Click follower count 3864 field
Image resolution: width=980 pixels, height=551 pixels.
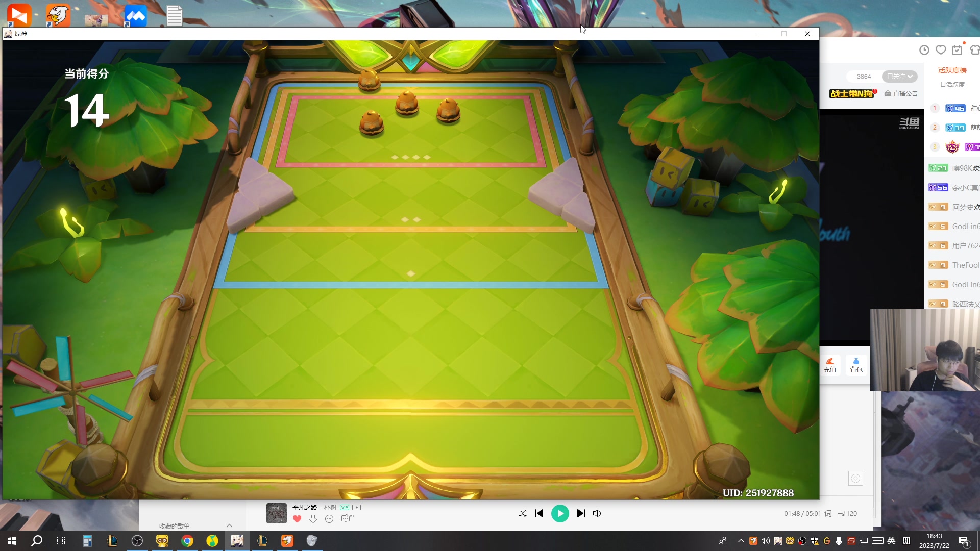(x=864, y=77)
